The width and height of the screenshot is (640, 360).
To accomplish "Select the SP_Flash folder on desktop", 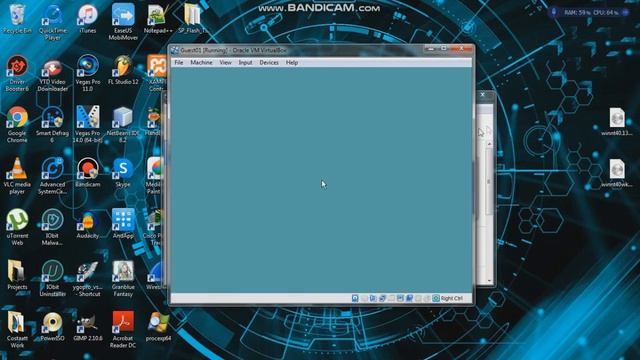I will pos(193,18).
